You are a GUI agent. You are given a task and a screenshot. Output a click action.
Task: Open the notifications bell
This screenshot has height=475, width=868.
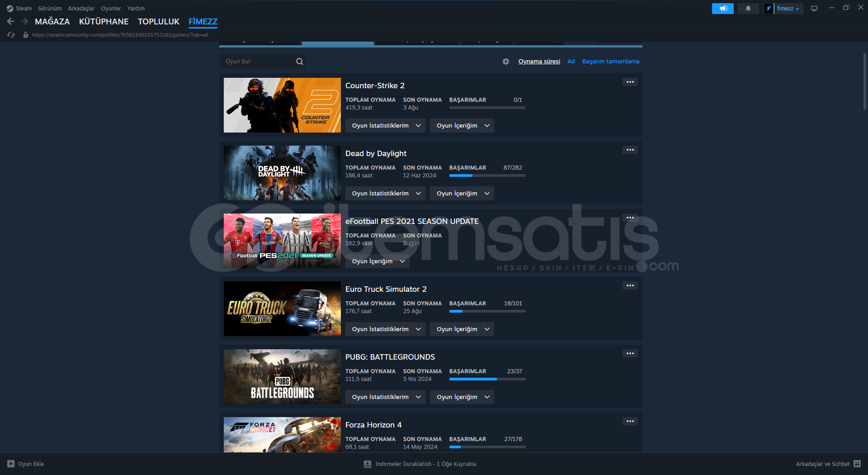(748, 9)
